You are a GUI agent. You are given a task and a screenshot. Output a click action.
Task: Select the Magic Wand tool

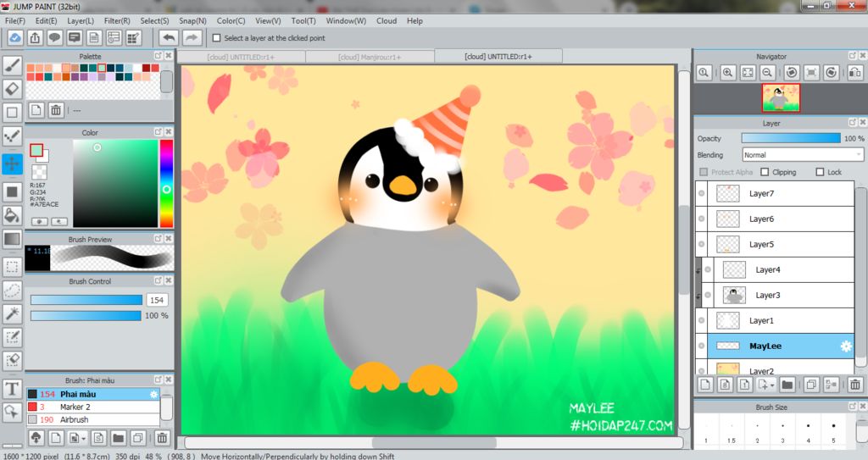[x=12, y=313]
